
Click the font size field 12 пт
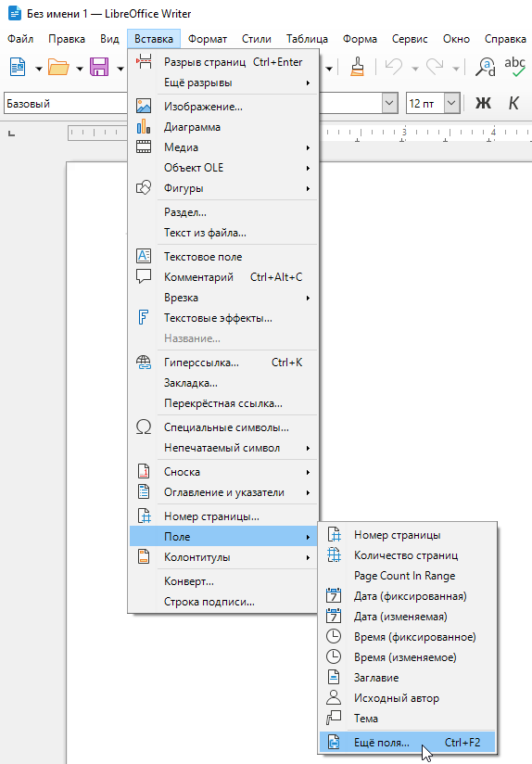[x=425, y=103]
